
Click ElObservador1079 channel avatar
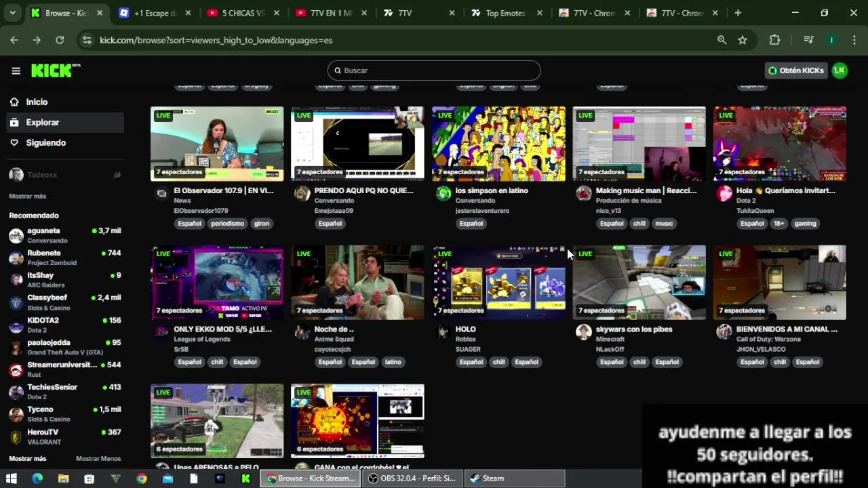161,194
